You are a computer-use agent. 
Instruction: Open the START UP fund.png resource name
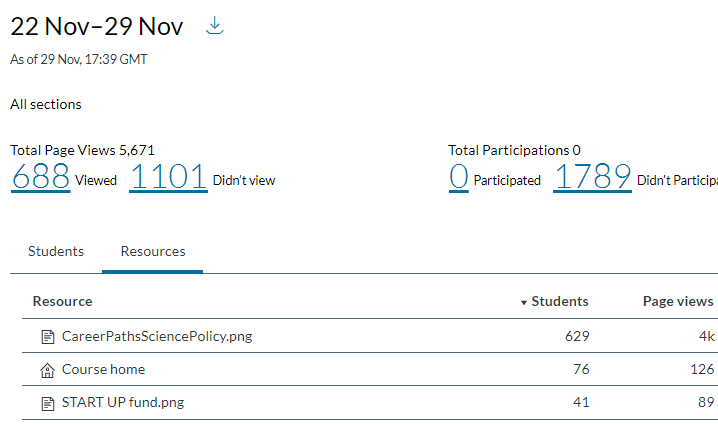click(123, 403)
